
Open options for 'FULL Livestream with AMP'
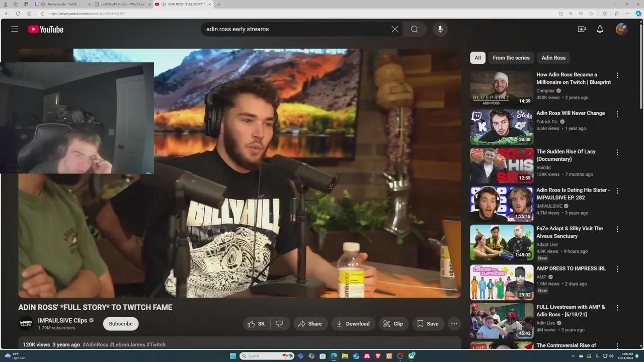point(617,308)
